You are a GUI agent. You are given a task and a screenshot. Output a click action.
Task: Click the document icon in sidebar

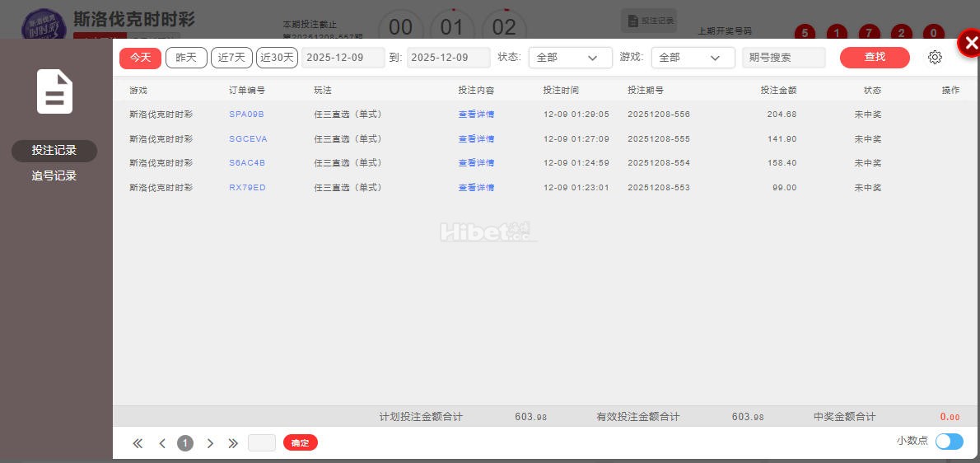pos(54,91)
